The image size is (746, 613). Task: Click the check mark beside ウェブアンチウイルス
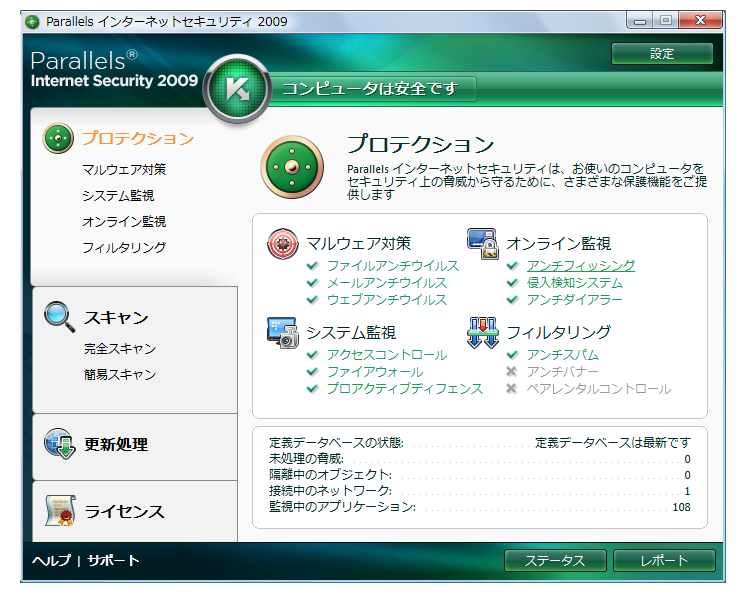[313, 300]
